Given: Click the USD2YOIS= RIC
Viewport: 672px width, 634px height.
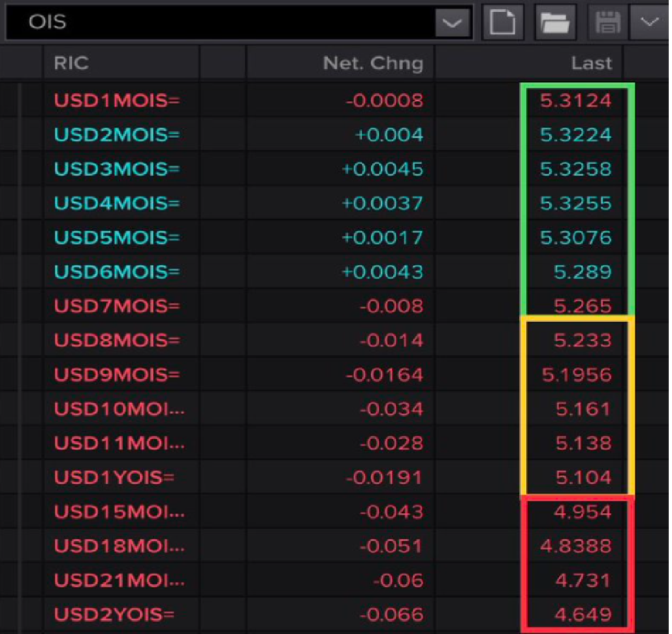Looking at the screenshot, I should (114, 614).
